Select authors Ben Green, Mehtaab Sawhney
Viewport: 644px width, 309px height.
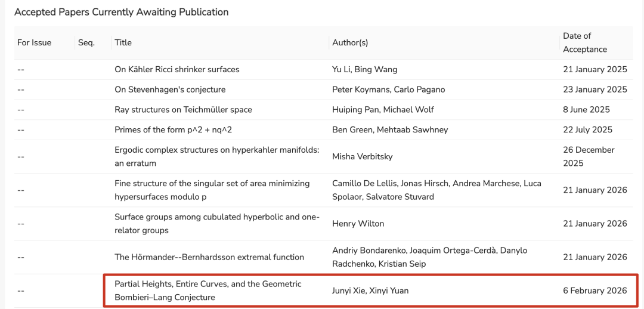(390, 129)
